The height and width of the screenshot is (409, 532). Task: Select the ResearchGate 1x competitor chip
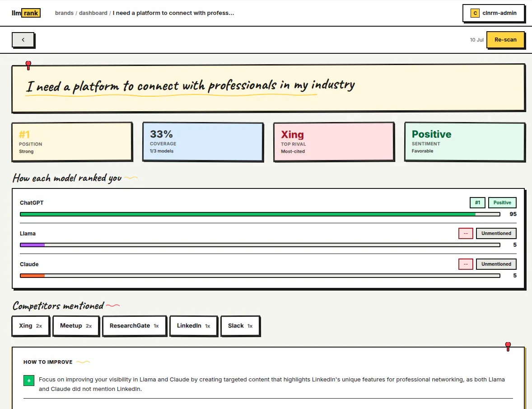[135, 326]
